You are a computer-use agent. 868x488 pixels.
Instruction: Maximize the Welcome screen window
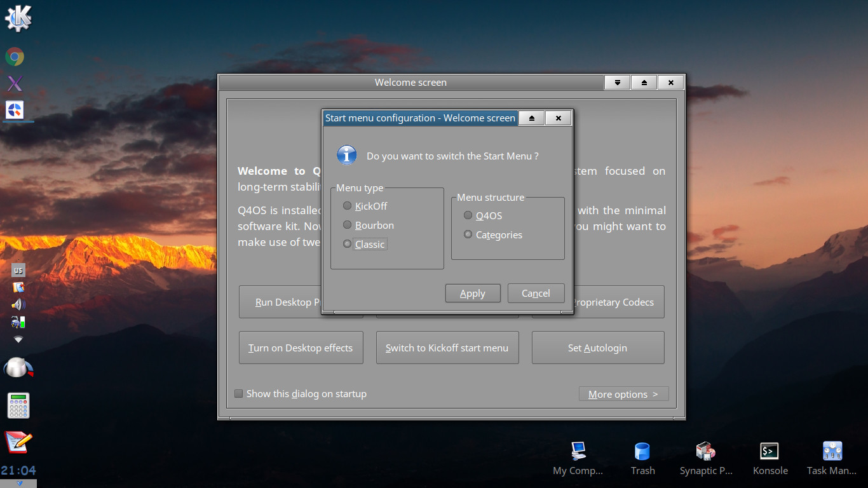(644, 83)
